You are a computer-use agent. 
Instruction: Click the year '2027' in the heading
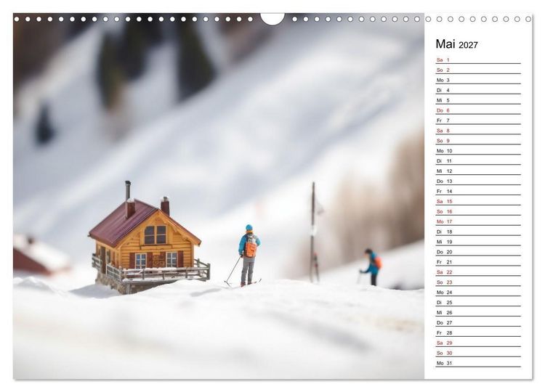[468, 45]
